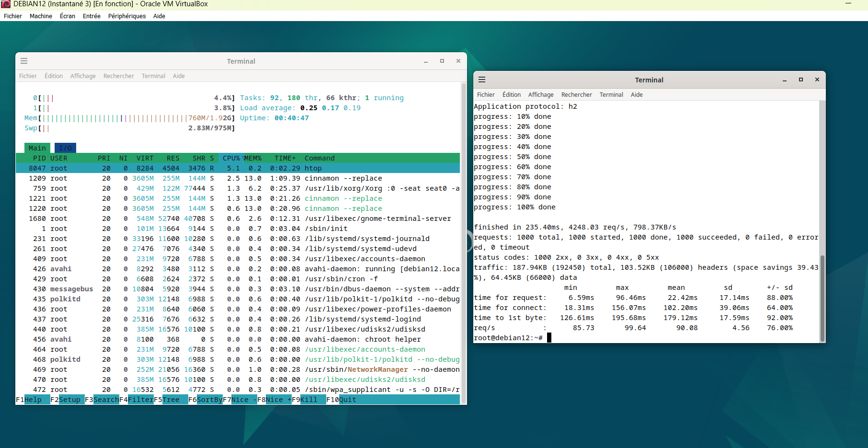Open the F6SortBy sort selector
The image size is (868, 448).
(x=206, y=399)
